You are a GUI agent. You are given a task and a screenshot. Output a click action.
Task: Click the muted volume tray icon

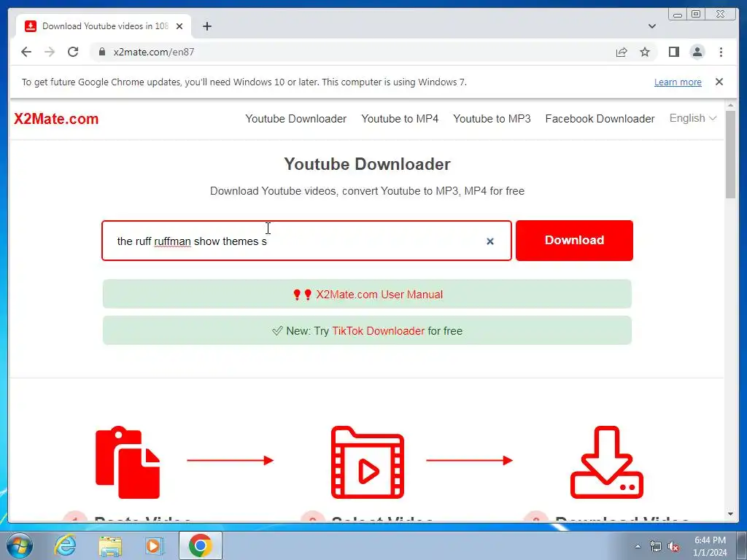click(673, 546)
